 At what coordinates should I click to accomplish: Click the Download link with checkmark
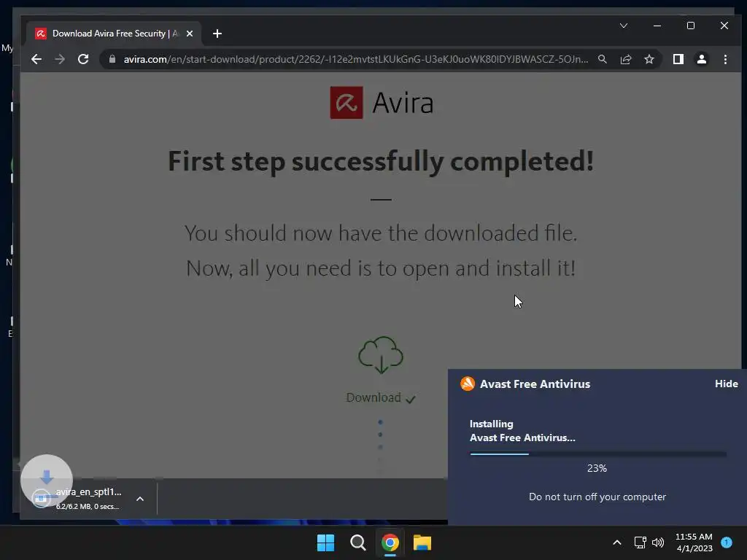[x=381, y=397]
